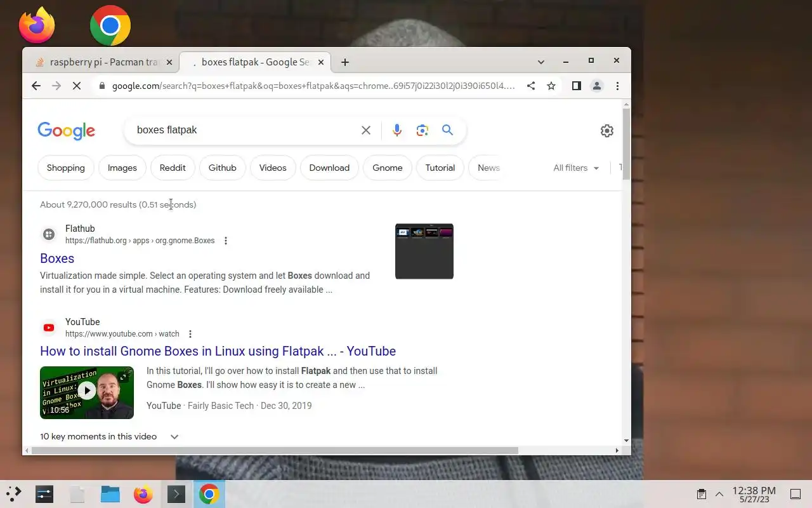Image resolution: width=812 pixels, height=508 pixels.
Task: Click the URL address bar
Action: click(314, 86)
